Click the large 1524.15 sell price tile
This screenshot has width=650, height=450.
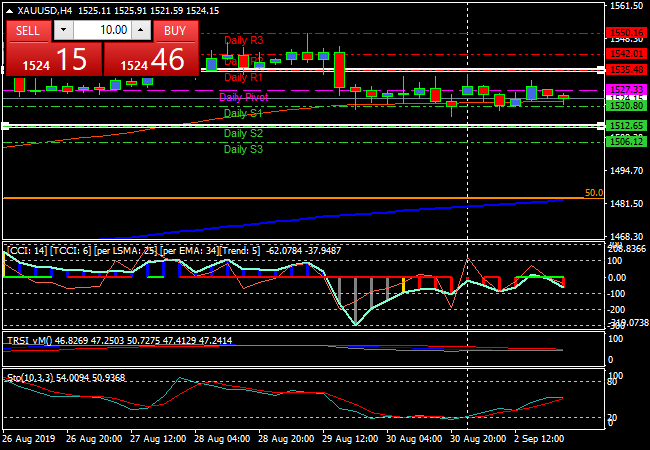pyautogui.click(x=52, y=60)
